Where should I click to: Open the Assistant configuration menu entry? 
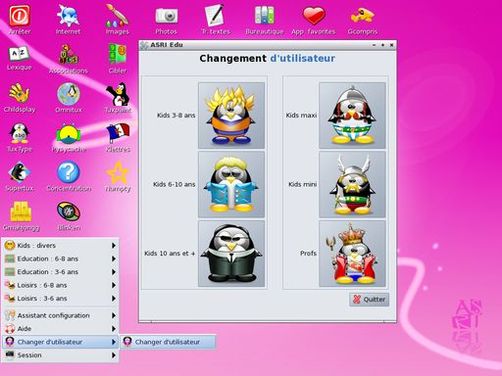click(x=60, y=315)
